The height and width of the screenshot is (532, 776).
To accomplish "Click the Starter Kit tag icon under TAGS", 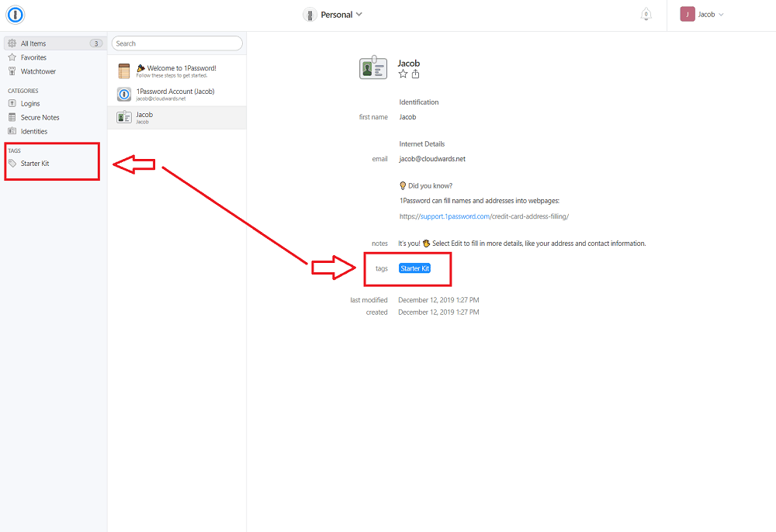I will (13, 164).
